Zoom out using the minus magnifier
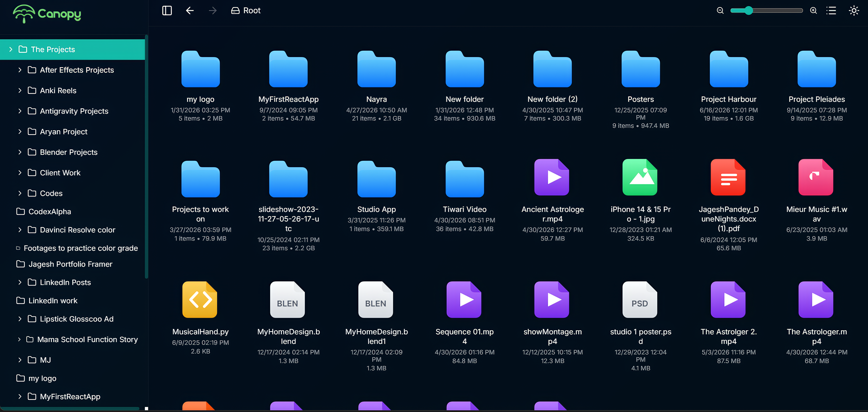The image size is (868, 412). click(x=720, y=11)
